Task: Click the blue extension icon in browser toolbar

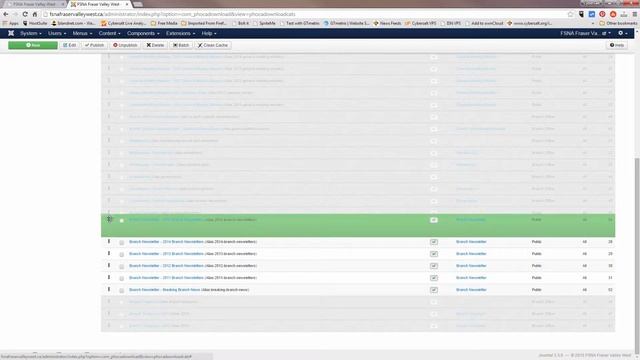Action: coord(591,14)
